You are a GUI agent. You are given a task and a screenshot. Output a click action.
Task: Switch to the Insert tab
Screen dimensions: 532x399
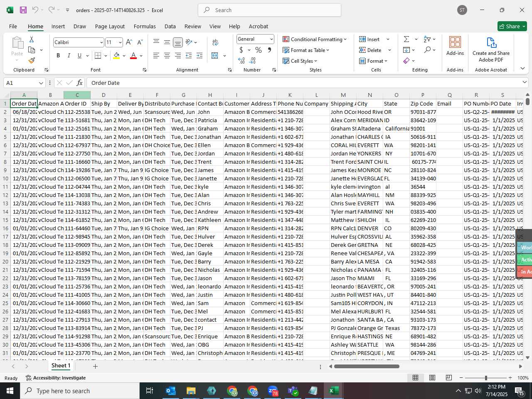click(x=58, y=26)
